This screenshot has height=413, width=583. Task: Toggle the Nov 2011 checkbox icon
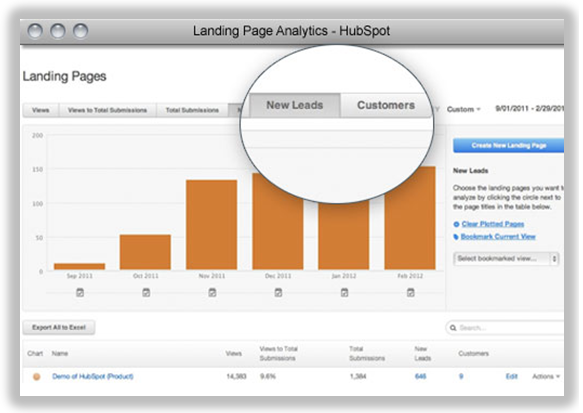212,293
